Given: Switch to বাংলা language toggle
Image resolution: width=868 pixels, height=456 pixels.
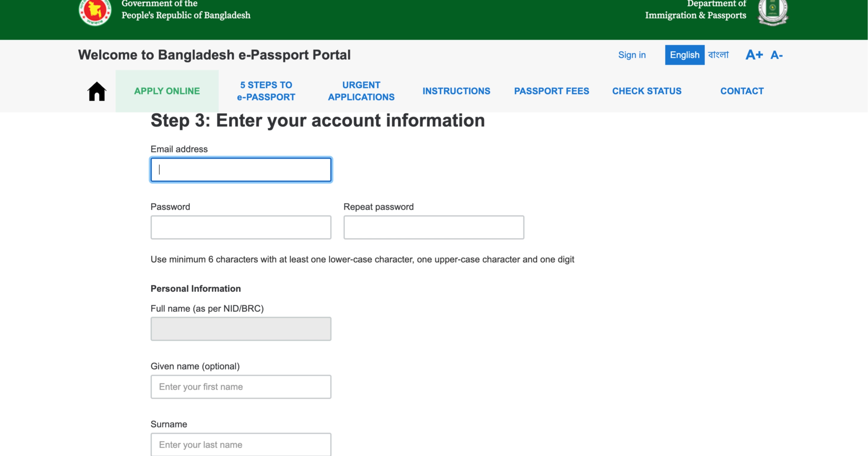Looking at the screenshot, I should [x=718, y=55].
